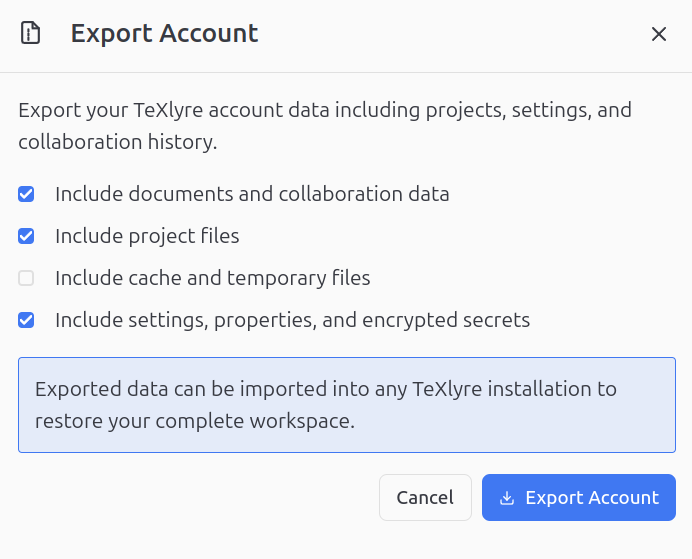
Task: Enable Include cache and temporary files checkbox
Action: point(27,278)
